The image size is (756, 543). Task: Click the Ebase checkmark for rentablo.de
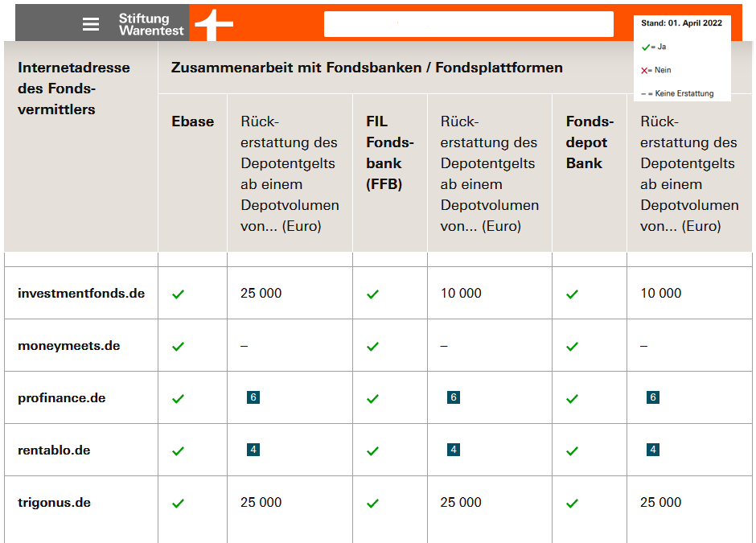click(x=178, y=449)
